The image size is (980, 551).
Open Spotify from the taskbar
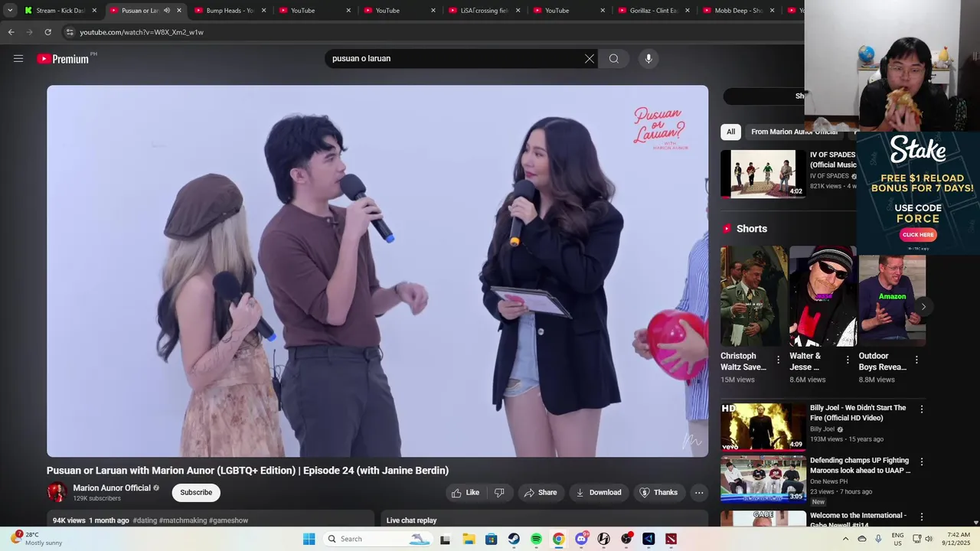point(536,539)
